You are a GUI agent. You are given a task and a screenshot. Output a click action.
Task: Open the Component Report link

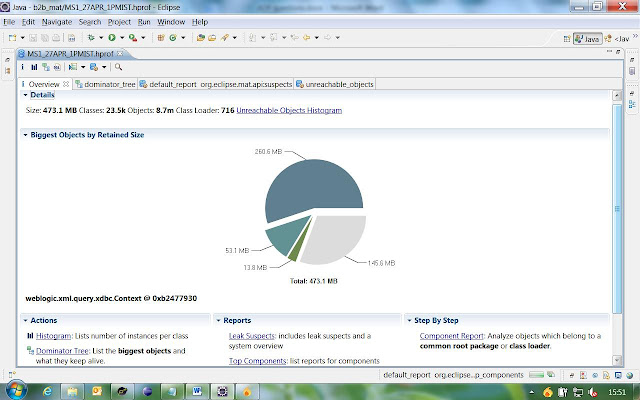[x=451, y=336]
